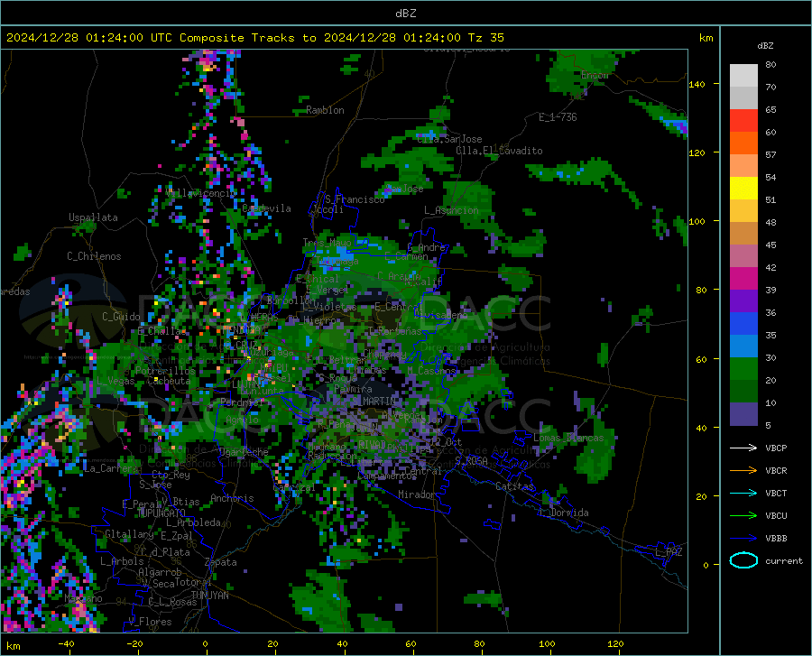Screen dimensions: 812x656
Task: Click the 'L_Asuncion' place label
Action: tap(451, 210)
